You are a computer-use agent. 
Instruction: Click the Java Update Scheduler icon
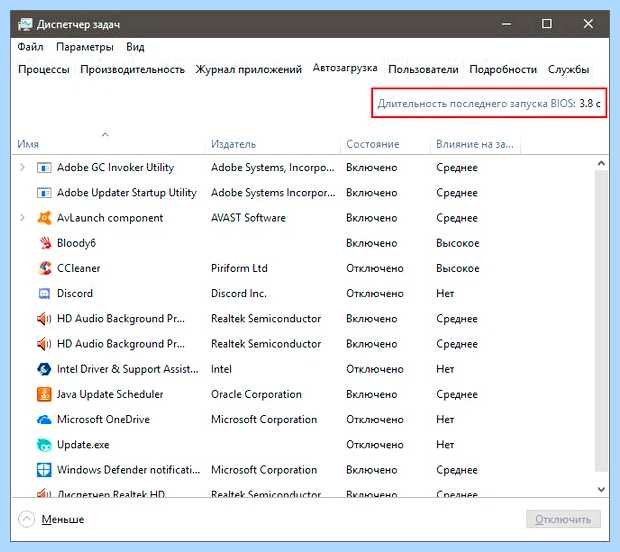coord(44,394)
